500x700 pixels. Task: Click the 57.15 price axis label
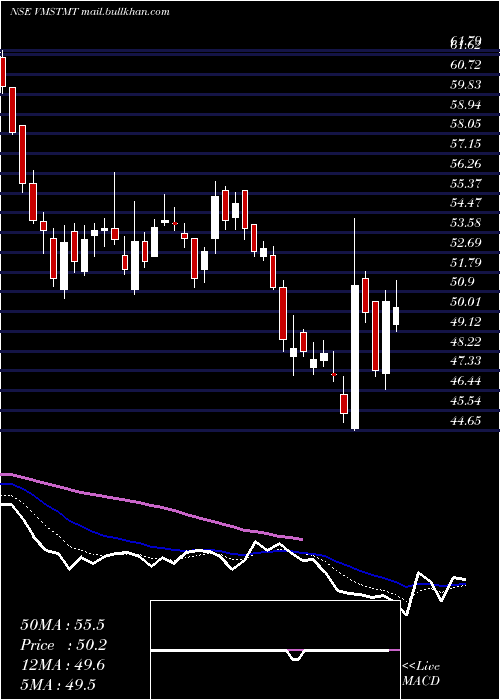[x=466, y=144]
